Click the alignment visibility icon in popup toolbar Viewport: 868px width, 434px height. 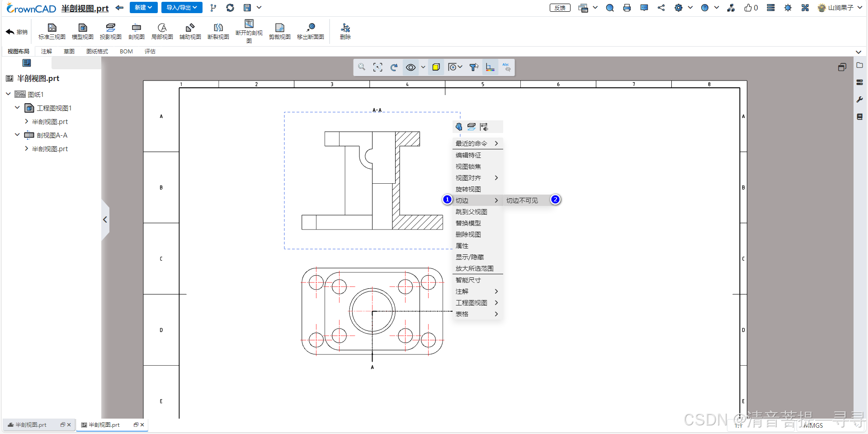coord(484,127)
